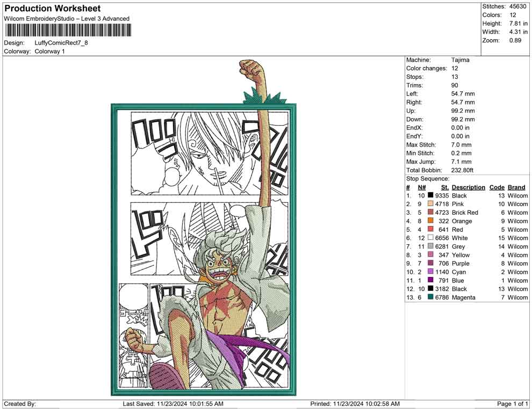Click the Max Stitch value 7.0 mm
The width and height of the screenshot is (532, 409).
462,145
